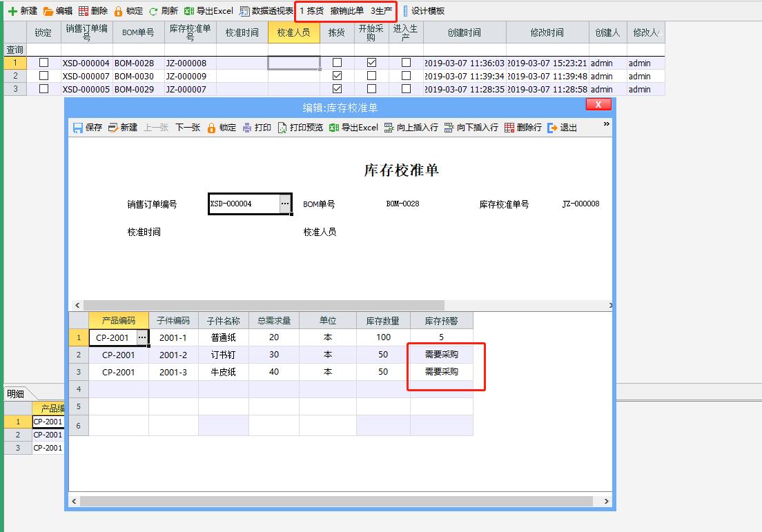Open the 销售订单编号 lookup ellipsis button
Screen dimensions: 762x532
pos(285,204)
